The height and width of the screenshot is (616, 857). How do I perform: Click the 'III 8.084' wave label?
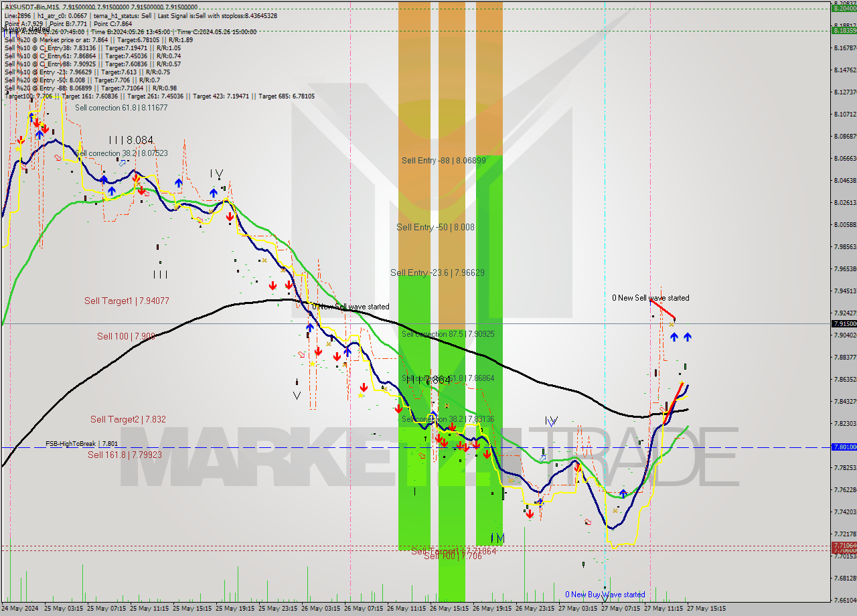pos(131,140)
